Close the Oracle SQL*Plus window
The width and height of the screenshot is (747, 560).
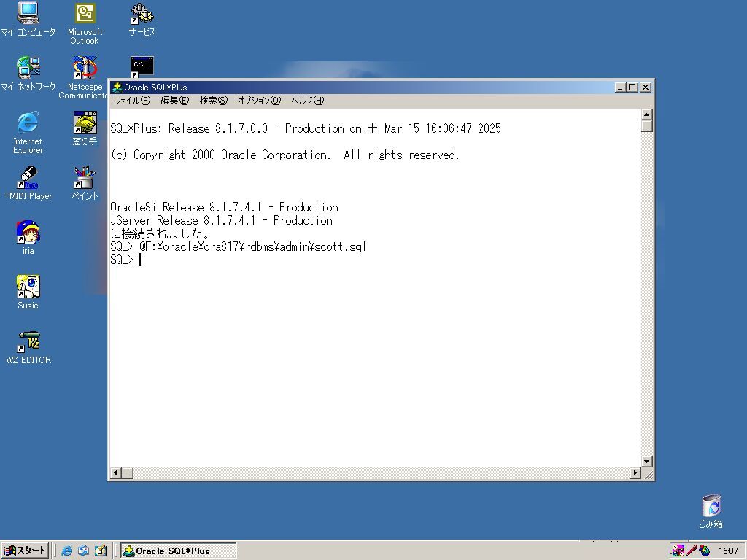tap(646, 87)
